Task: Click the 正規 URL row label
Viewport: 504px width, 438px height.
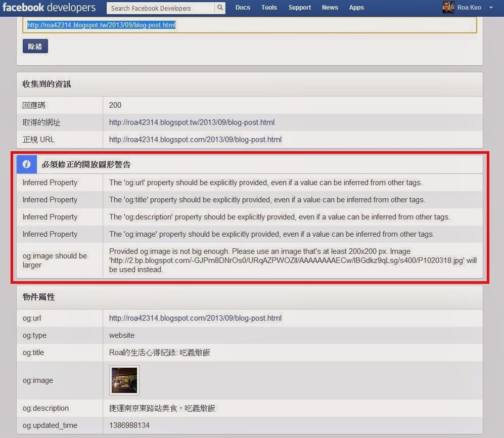Action: (38, 140)
